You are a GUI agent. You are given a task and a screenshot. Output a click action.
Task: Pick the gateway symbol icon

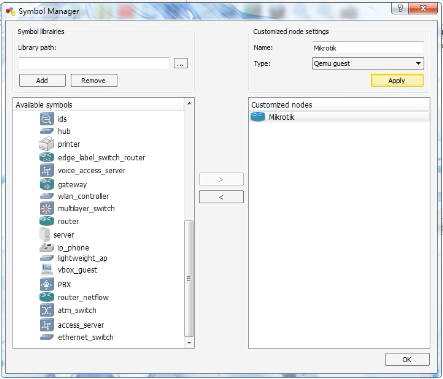point(47,184)
